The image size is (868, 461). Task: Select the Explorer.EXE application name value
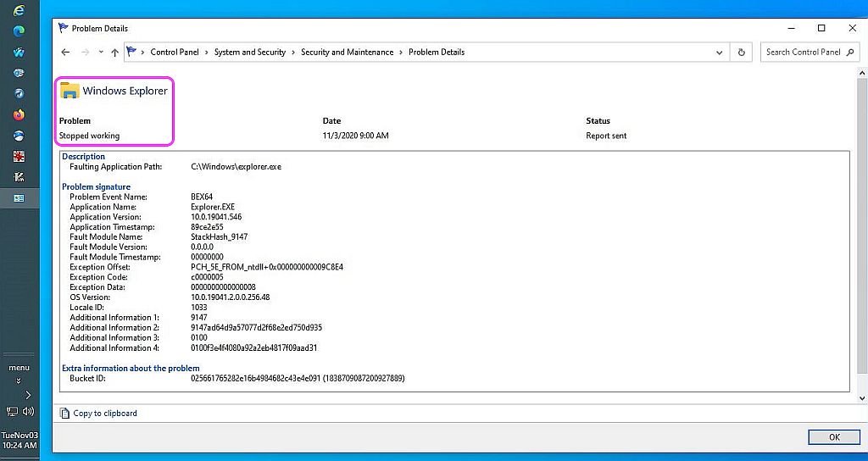(213, 207)
